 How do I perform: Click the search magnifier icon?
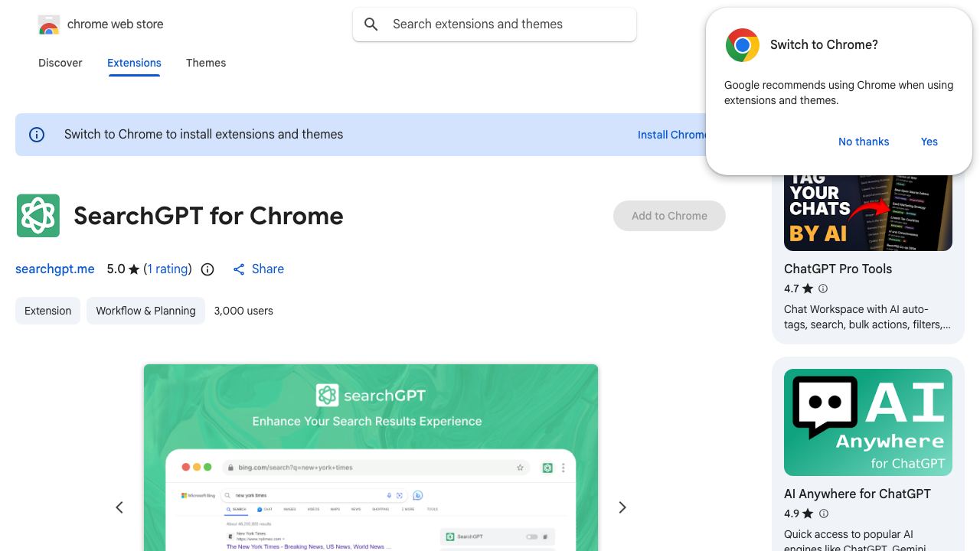[x=371, y=24]
